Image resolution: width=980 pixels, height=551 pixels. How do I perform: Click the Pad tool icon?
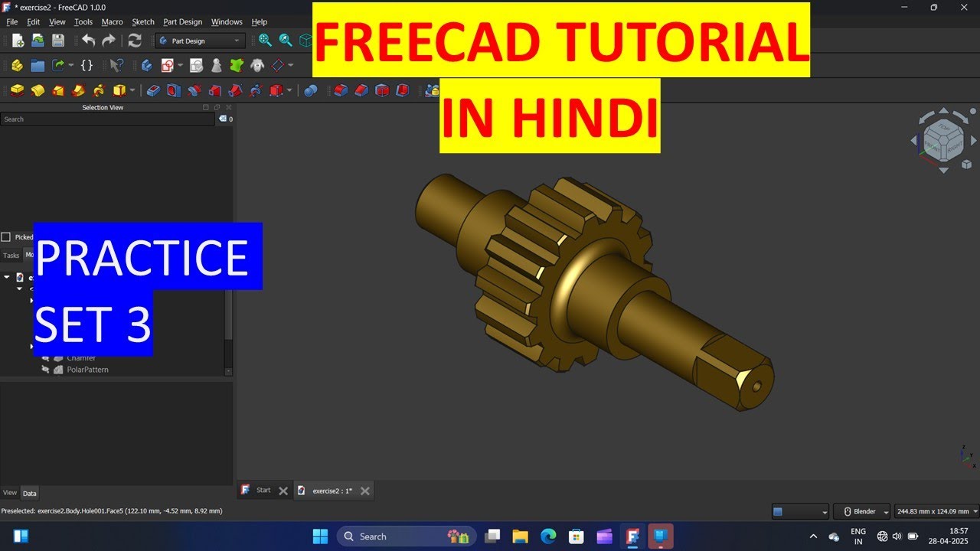click(17, 90)
